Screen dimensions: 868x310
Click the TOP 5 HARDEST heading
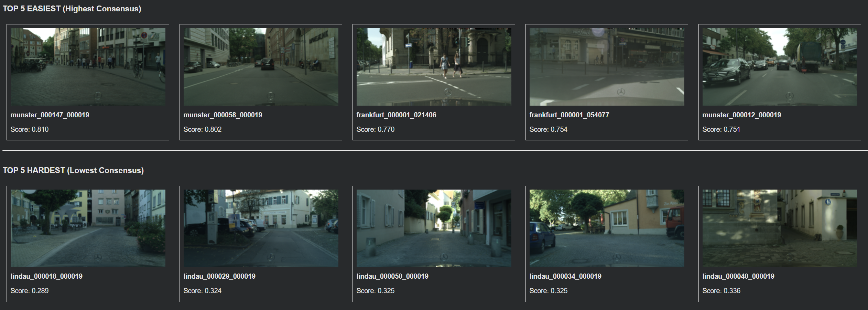coord(73,170)
